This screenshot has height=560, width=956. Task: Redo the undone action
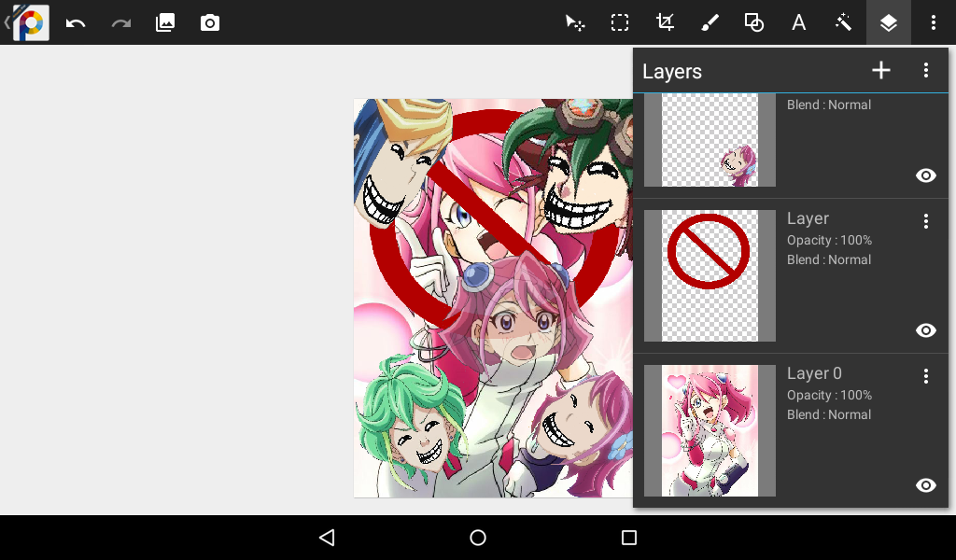click(120, 23)
